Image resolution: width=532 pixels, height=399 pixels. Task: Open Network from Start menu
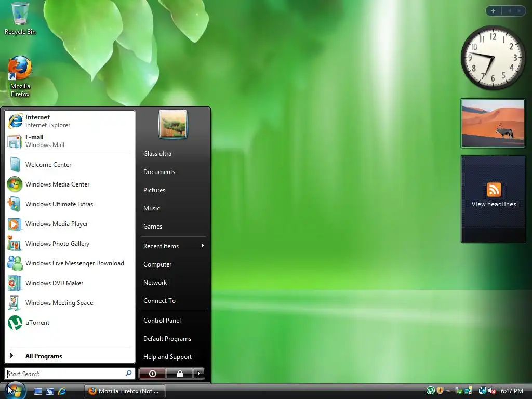(173, 283)
